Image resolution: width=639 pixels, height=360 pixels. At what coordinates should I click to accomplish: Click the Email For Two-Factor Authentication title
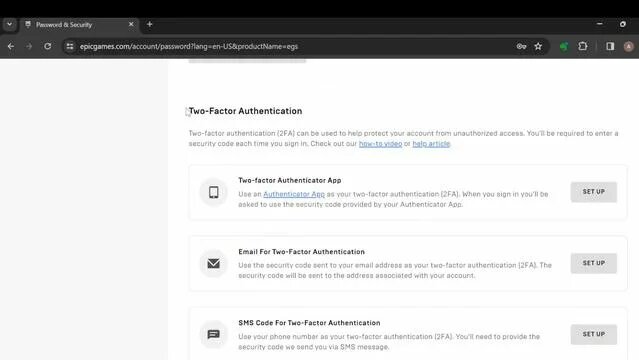pyautogui.click(x=302, y=252)
